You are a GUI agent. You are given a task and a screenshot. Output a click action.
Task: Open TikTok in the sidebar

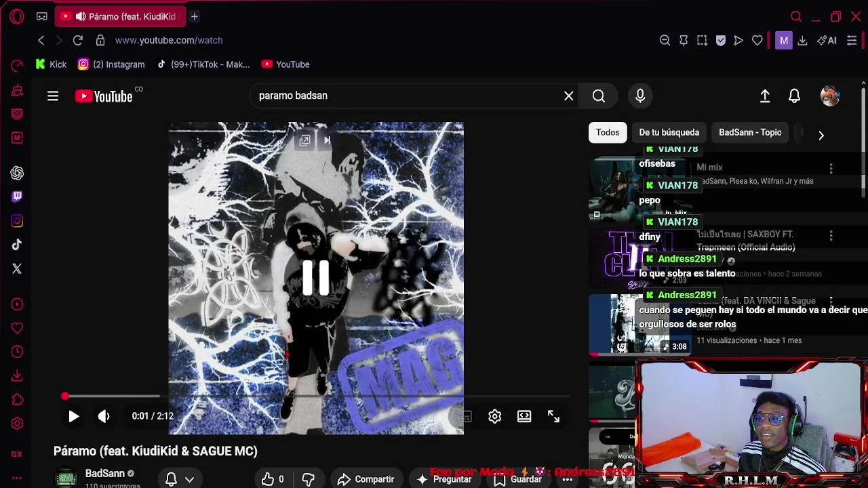(x=17, y=245)
